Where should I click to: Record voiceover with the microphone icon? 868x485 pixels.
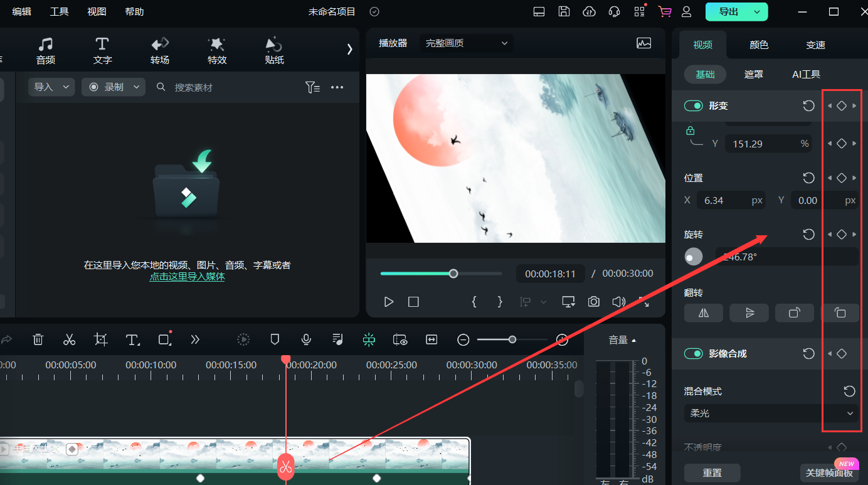306,339
